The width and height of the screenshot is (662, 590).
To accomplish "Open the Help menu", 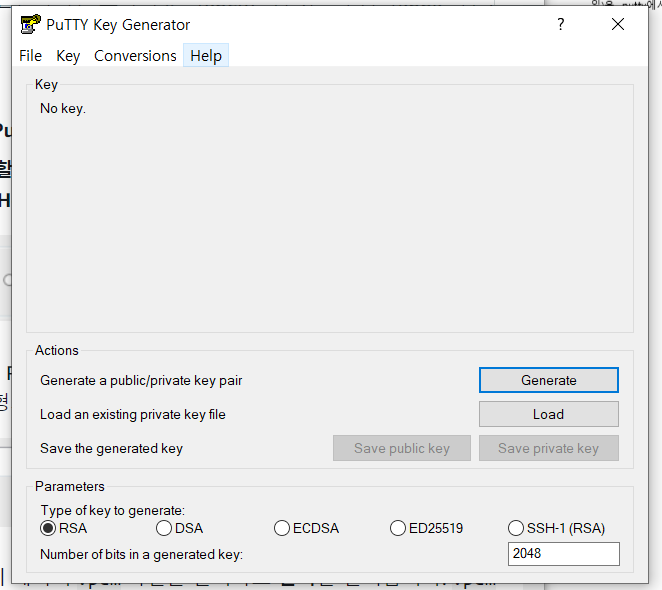I will pyautogui.click(x=206, y=56).
